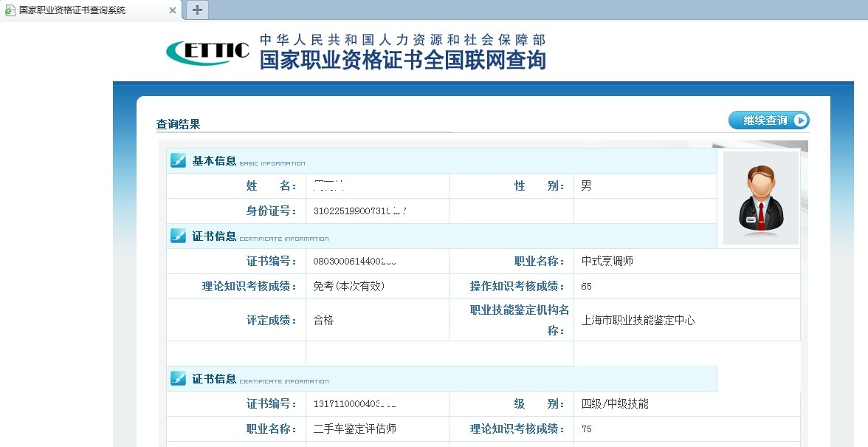Click the browser tab's page favicon
This screenshot has width=868, height=447.
pyautogui.click(x=10, y=10)
